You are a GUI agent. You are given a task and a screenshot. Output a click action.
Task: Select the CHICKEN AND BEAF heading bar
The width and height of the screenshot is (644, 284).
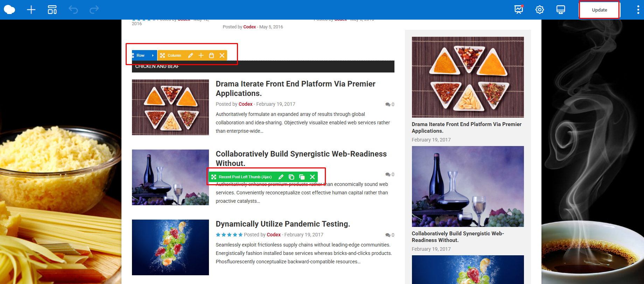[263, 67]
